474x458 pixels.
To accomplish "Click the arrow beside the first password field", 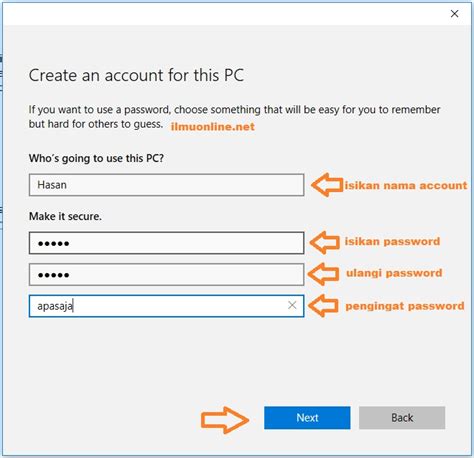I will 325,242.
